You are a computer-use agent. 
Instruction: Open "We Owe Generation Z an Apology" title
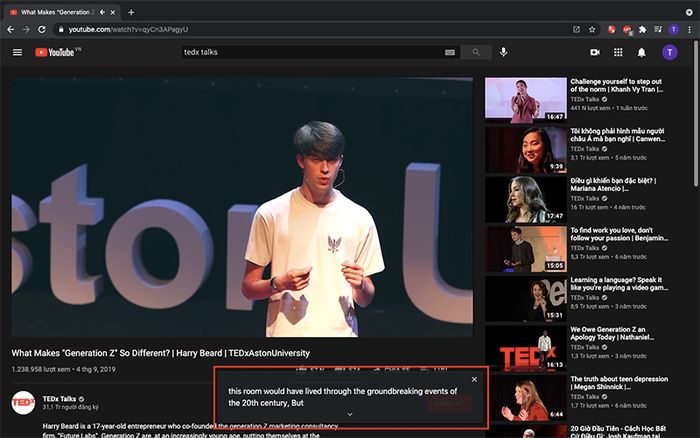tap(612, 333)
